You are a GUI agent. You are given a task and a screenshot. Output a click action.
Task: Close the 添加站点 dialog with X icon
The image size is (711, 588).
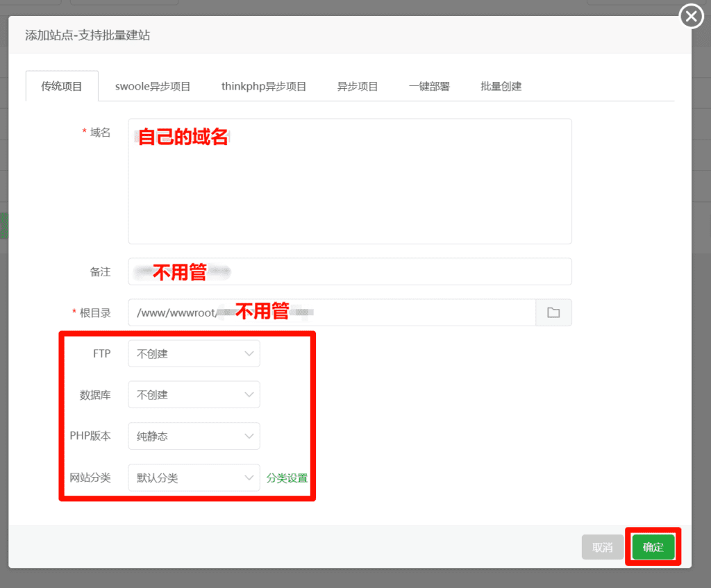point(691,16)
